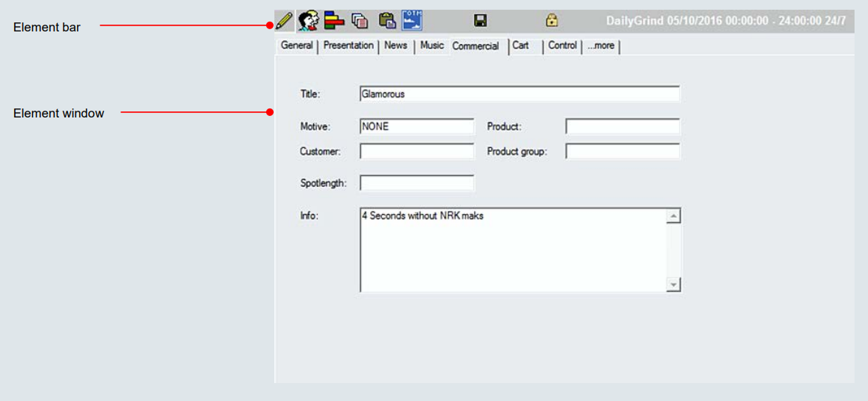Switch to the General tab
Screen dimensions: 868x401
pos(297,46)
